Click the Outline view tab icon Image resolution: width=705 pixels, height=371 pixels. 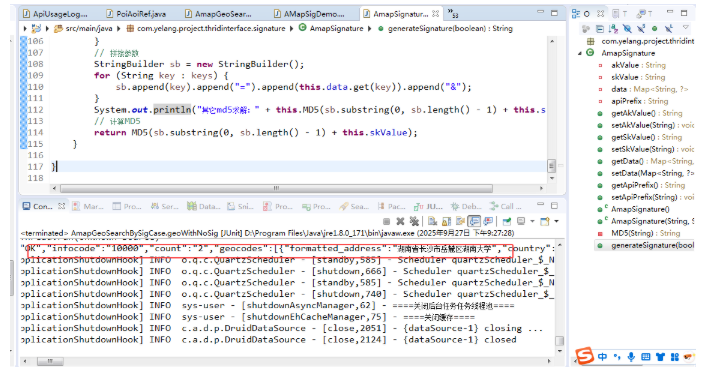coord(576,14)
